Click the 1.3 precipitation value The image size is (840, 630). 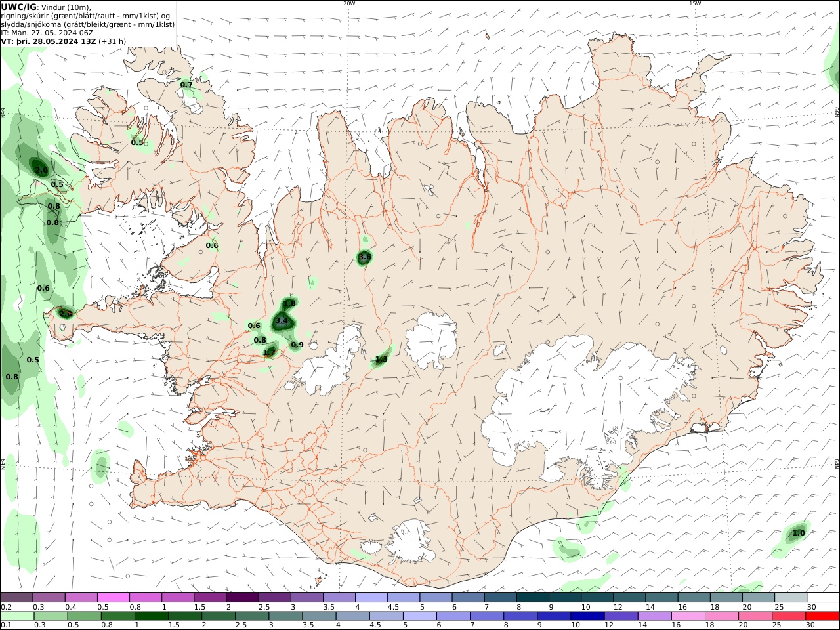pyautogui.click(x=381, y=359)
